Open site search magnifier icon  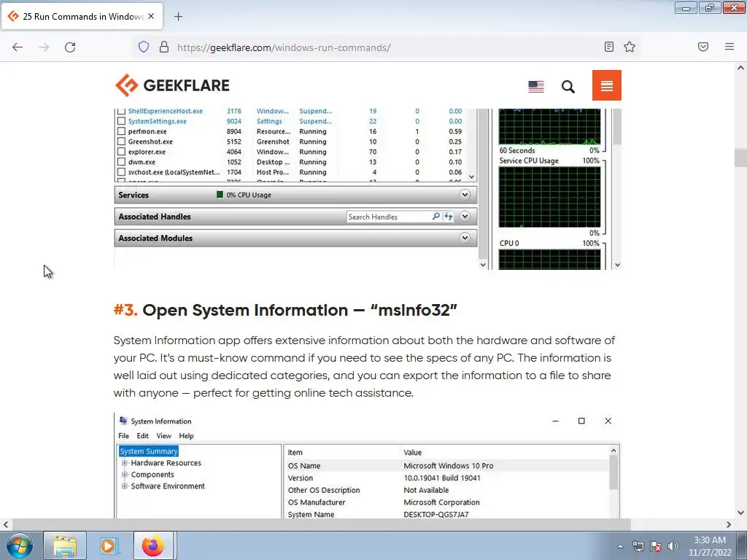[x=568, y=87]
